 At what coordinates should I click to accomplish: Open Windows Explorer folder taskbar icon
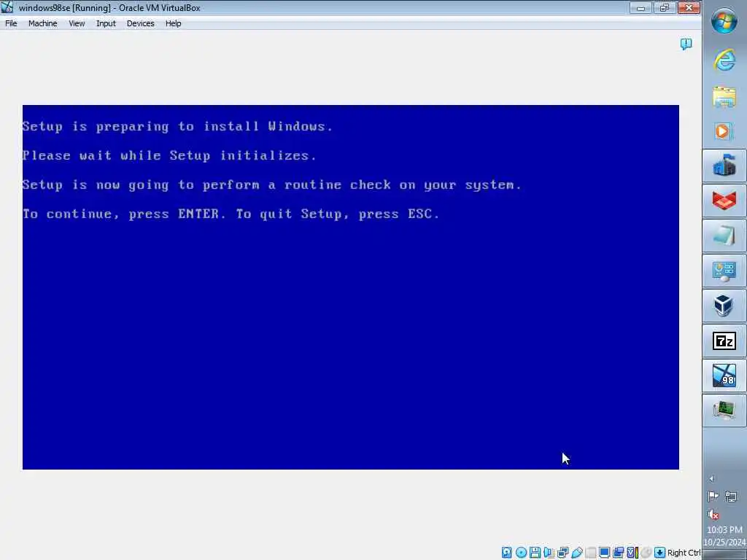pyautogui.click(x=724, y=97)
